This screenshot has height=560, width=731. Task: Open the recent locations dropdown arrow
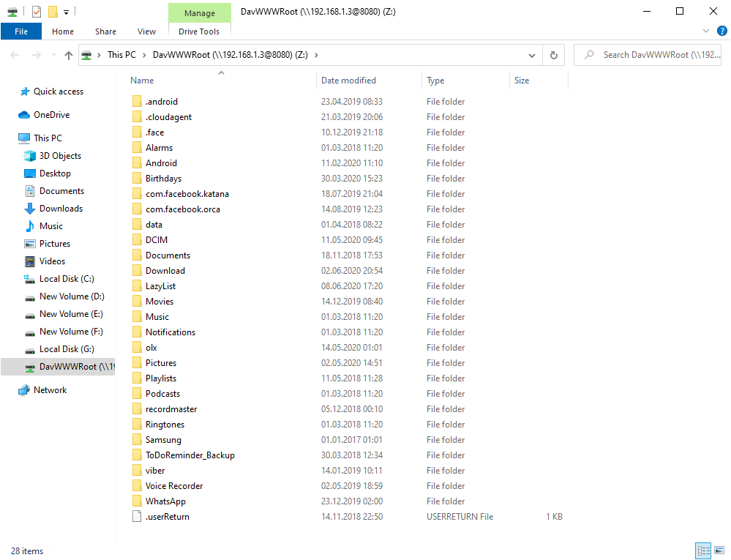[53, 55]
